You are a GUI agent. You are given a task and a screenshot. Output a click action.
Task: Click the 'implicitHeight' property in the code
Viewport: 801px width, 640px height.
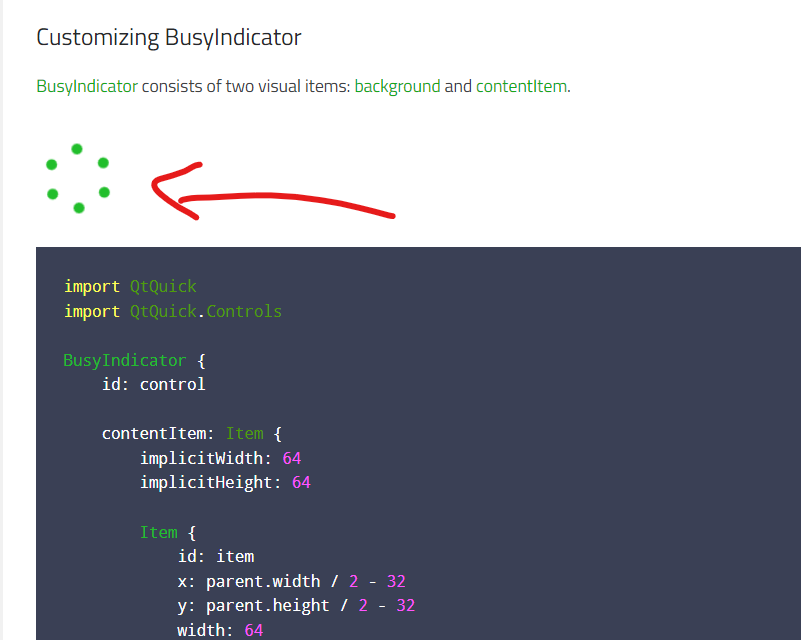point(211,482)
